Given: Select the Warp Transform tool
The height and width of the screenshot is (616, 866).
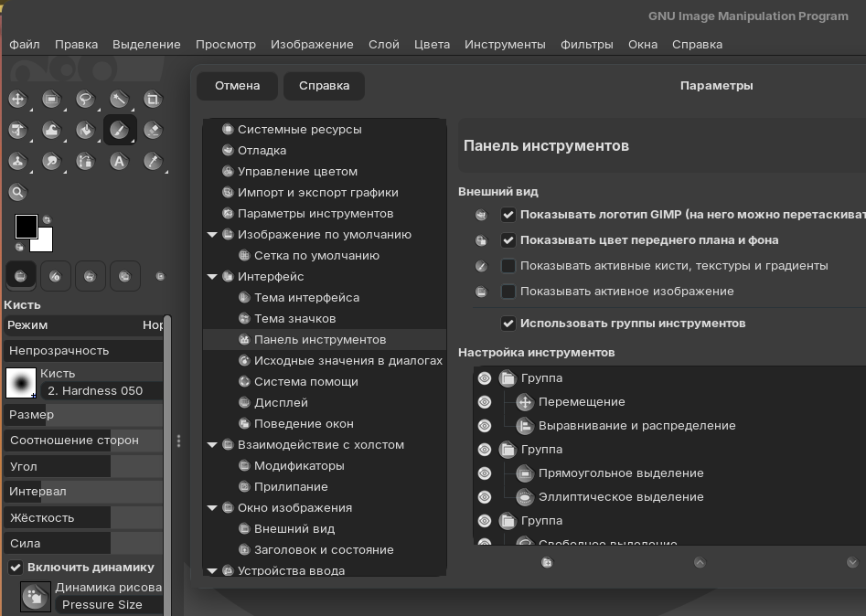Looking at the screenshot, I should 51,131.
